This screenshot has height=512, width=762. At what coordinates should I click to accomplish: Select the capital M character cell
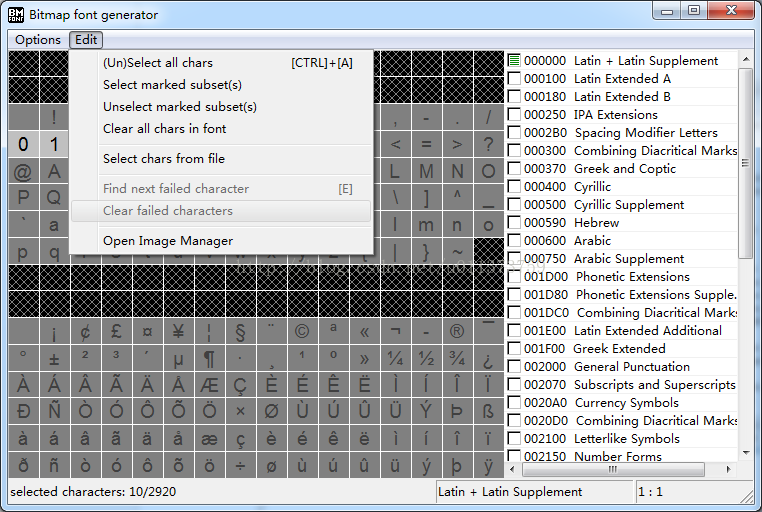point(426,171)
